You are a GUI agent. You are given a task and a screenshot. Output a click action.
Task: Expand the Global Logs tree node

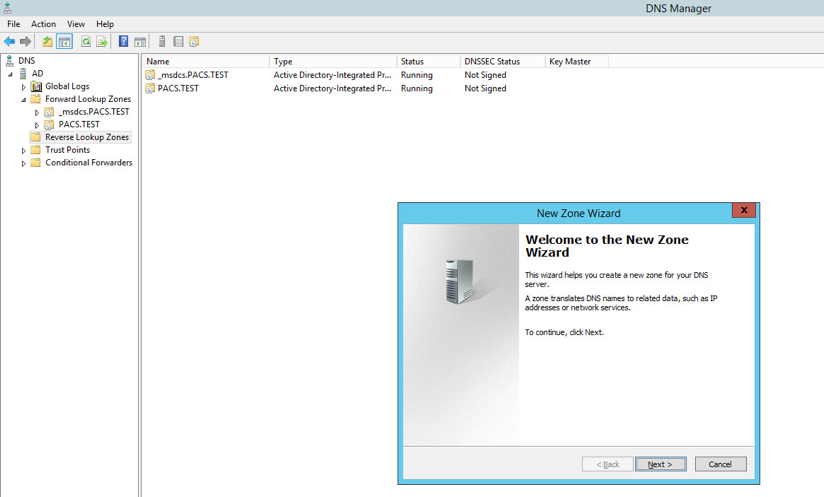point(24,87)
